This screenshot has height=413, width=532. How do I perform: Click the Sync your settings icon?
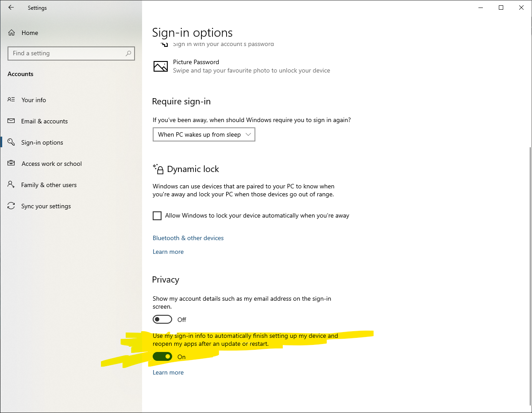pos(12,206)
